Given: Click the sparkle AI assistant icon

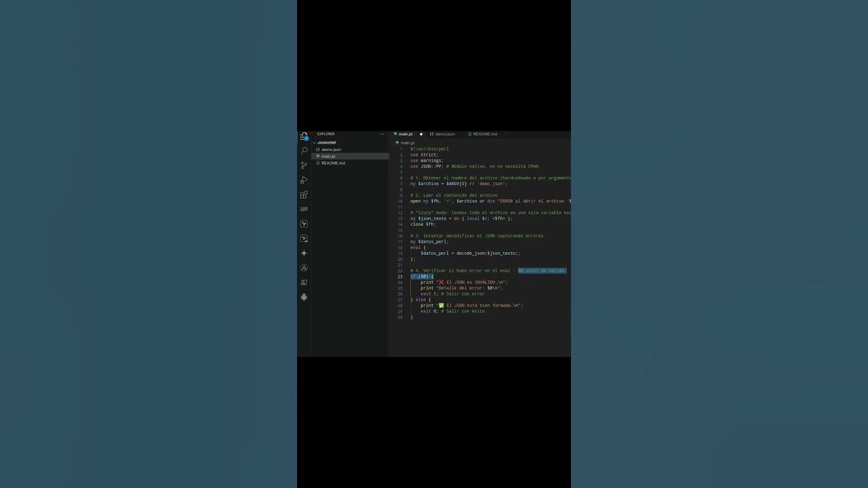Looking at the screenshot, I should 304,253.
